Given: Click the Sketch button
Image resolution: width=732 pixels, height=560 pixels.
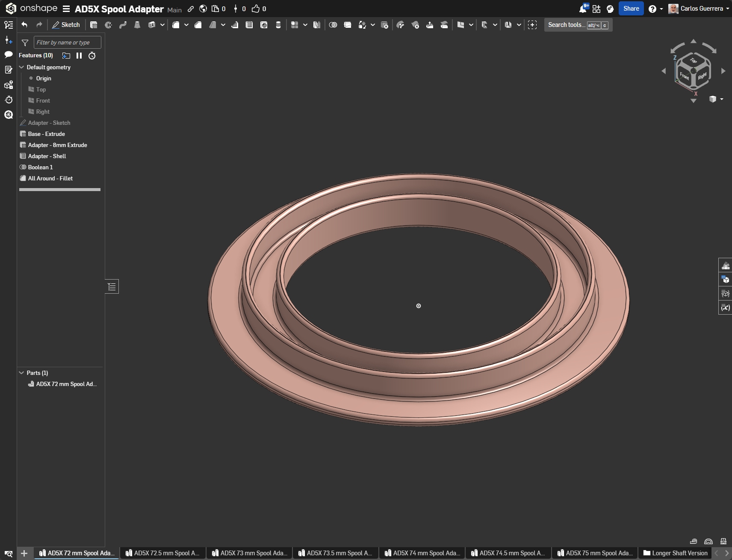Looking at the screenshot, I should click(66, 25).
